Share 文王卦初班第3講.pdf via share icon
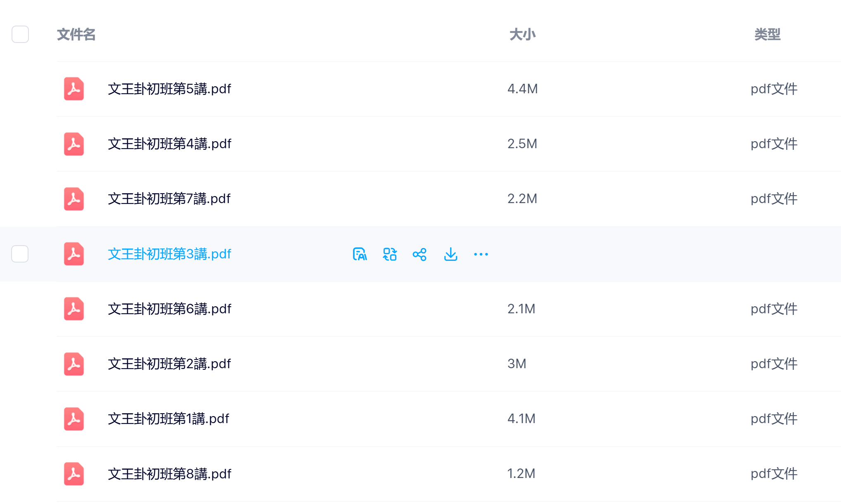Screen dimensions: 841x504 [419, 254]
